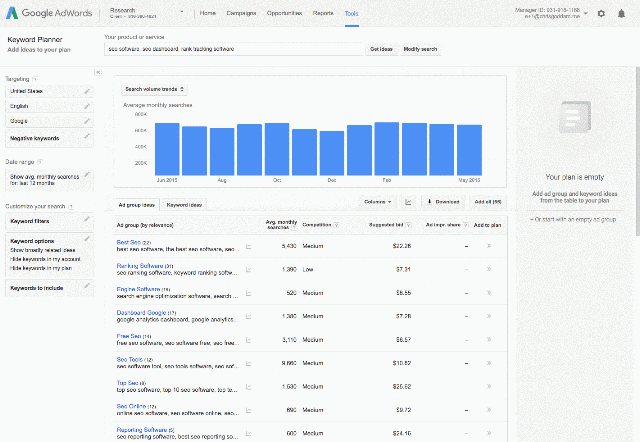Click the Google AdWords logo
Viewport: 640px width, 442px height.
point(49,13)
